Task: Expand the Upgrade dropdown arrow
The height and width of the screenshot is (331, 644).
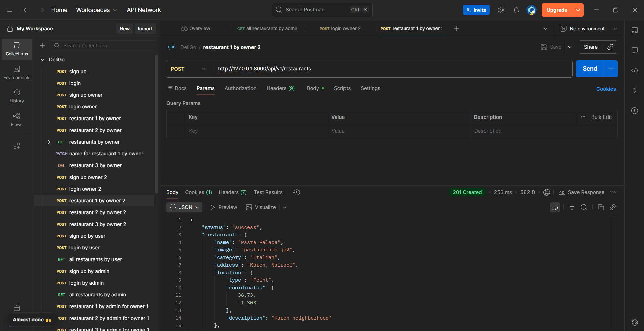Action: tap(578, 10)
